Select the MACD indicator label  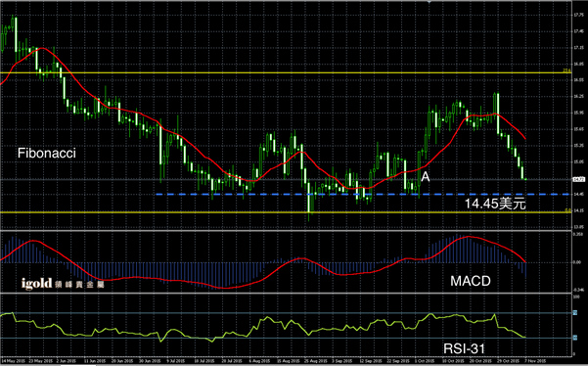click(471, 281)
